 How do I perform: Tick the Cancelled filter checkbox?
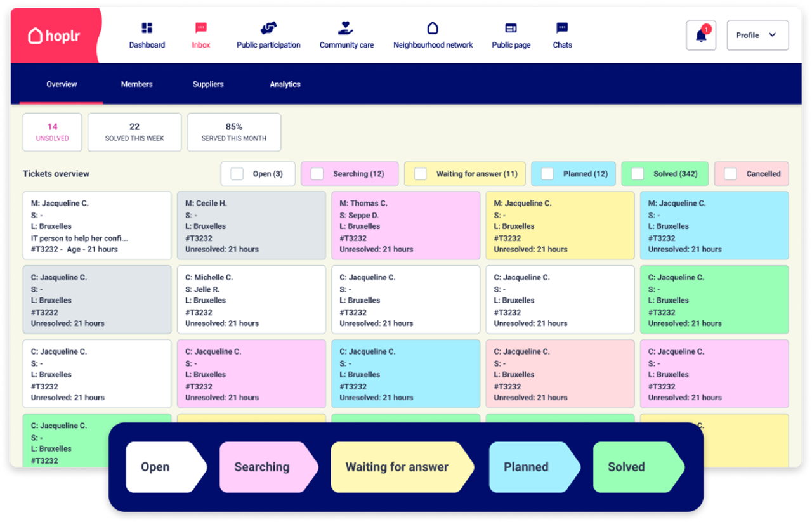coord(730,174)
